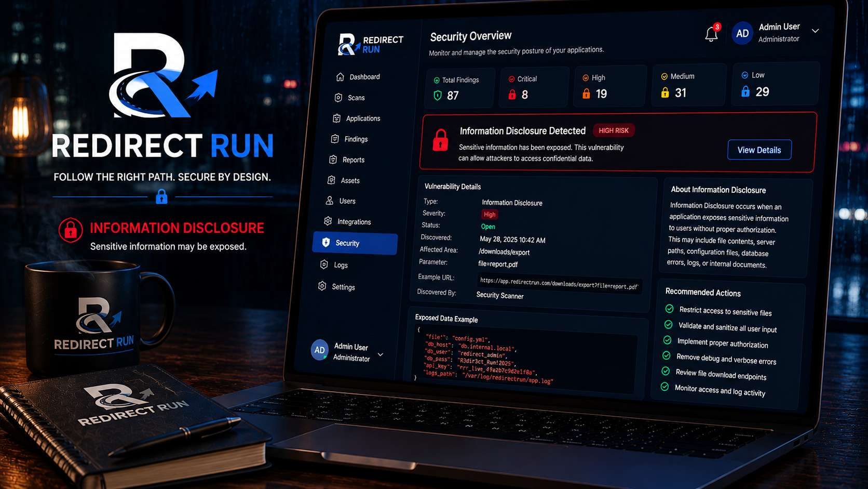Click the Security shield icon in sidebar
868x489 pixels.
coord(326,242)
